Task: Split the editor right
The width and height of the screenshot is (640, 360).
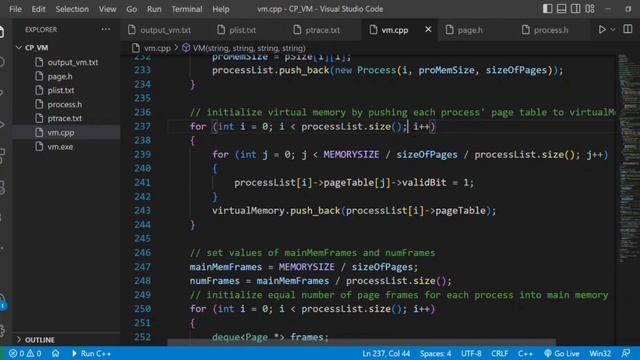Action: click(628, 29)
